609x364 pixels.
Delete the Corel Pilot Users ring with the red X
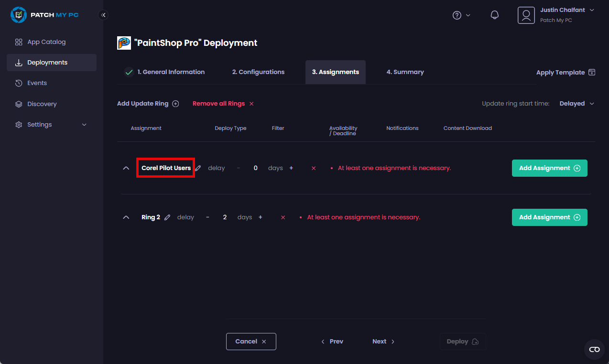coord(314,168)
